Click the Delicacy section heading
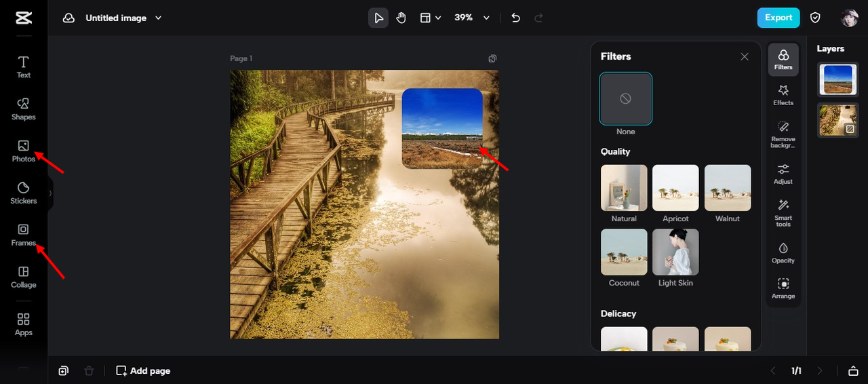The image size is (868, 384). coord(618,313)
